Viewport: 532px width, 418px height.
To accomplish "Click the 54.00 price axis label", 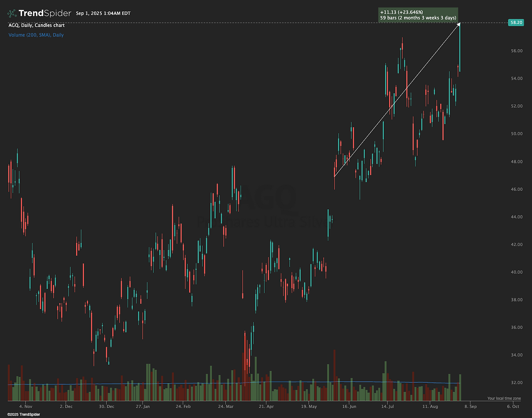I will 517,79.
